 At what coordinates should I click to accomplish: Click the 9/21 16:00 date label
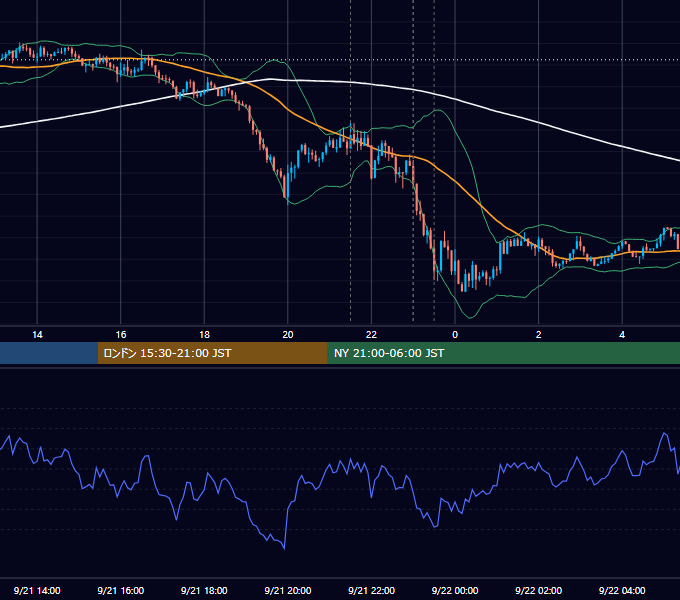pos(121,590)
